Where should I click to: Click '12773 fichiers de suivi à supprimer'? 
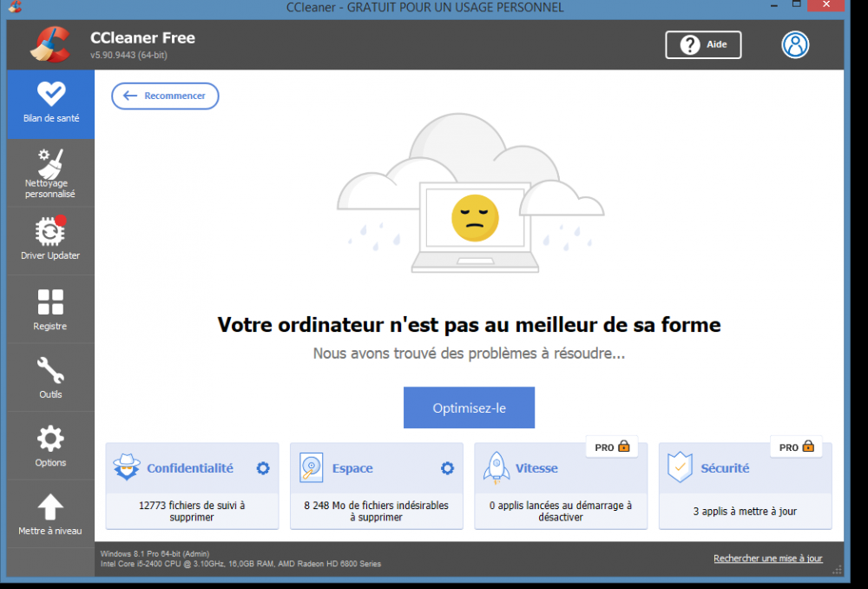coord(192,511)
